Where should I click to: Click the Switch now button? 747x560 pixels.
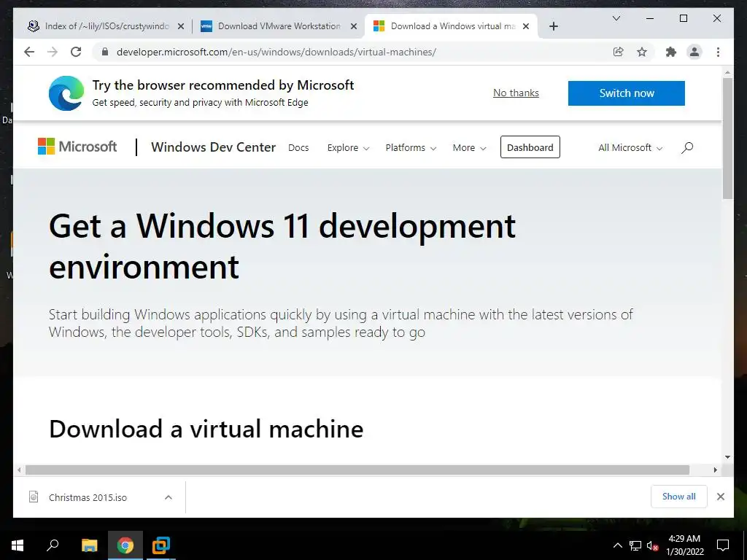pyautogui.click(x=627, y=93)
